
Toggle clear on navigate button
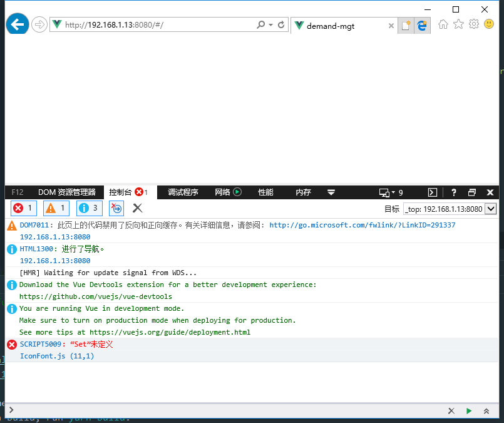pos(116,208)
